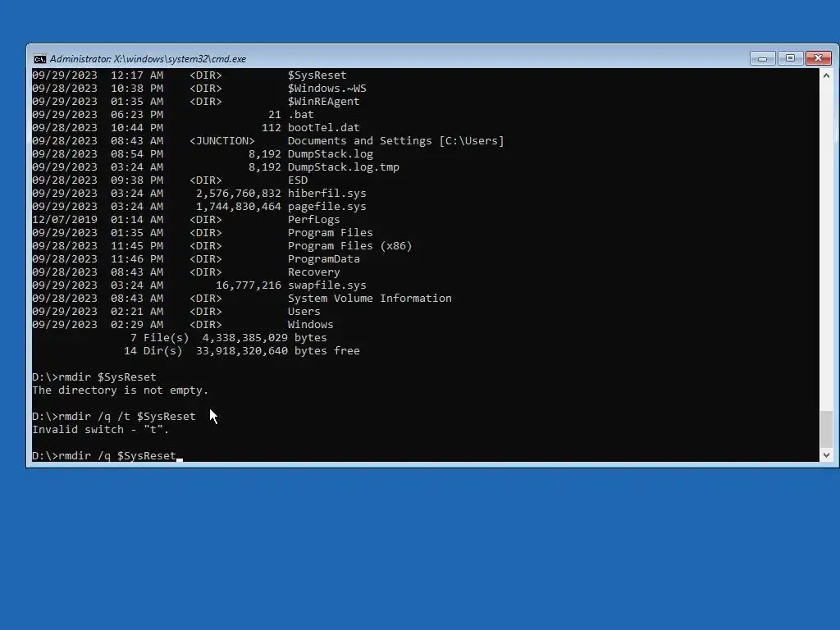This screenshot has height=630, width=840.
Task: Click the scrollbar up arrow
Action: click(x=826, y=75)
